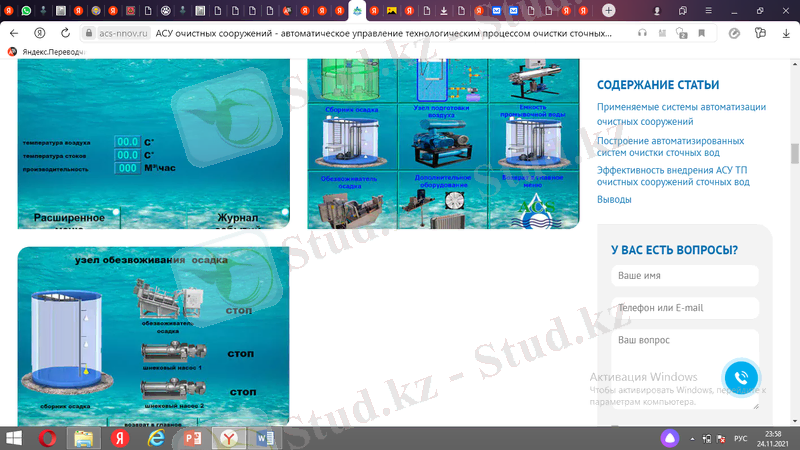The image size is (800, 450).
Task: Click the ACS Возврат в главное меню logo
Action: (x=535, y=210)
